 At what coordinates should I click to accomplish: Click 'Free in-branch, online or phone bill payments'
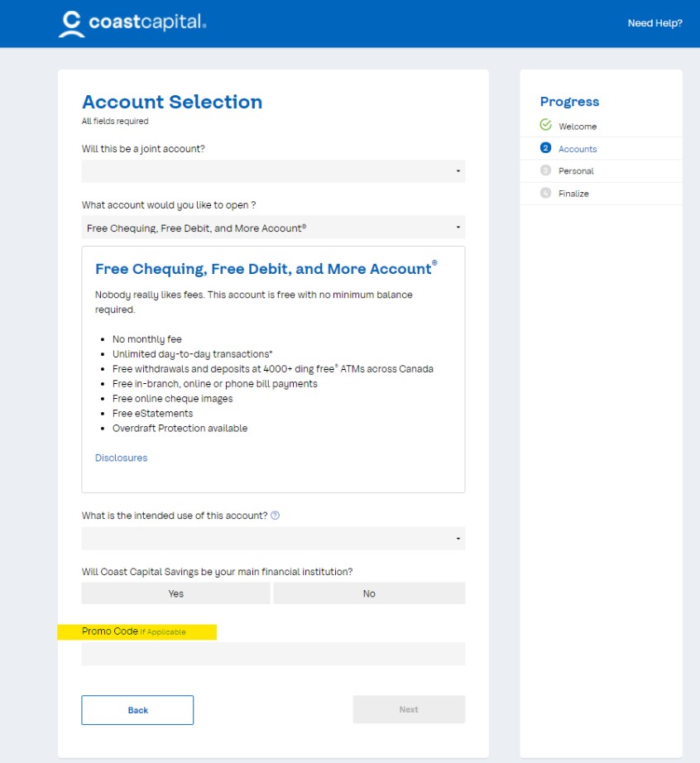point(214,383)
